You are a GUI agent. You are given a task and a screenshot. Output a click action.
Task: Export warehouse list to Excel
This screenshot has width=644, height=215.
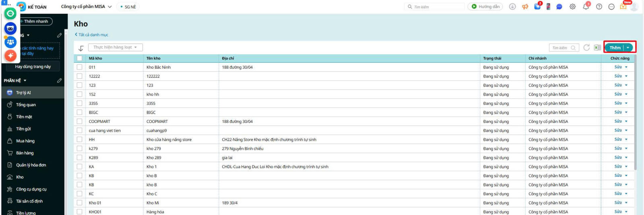597,48
